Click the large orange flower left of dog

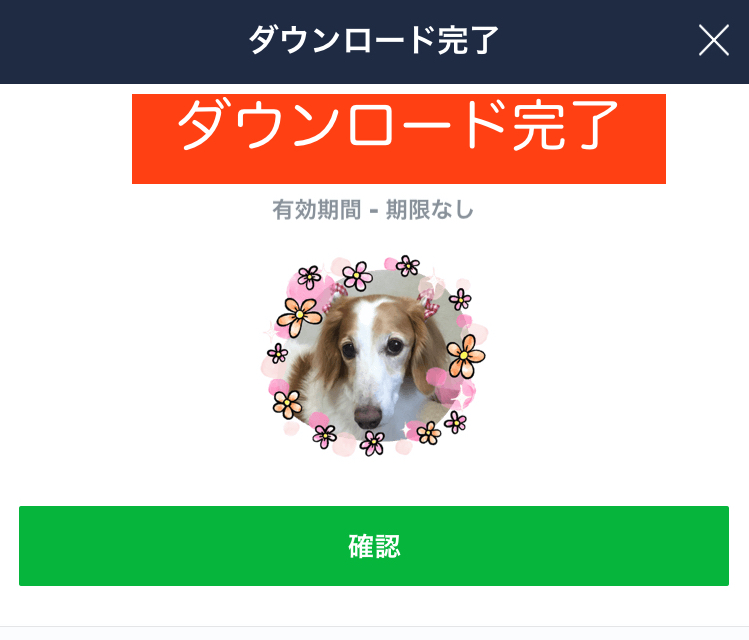pos(300,316)
